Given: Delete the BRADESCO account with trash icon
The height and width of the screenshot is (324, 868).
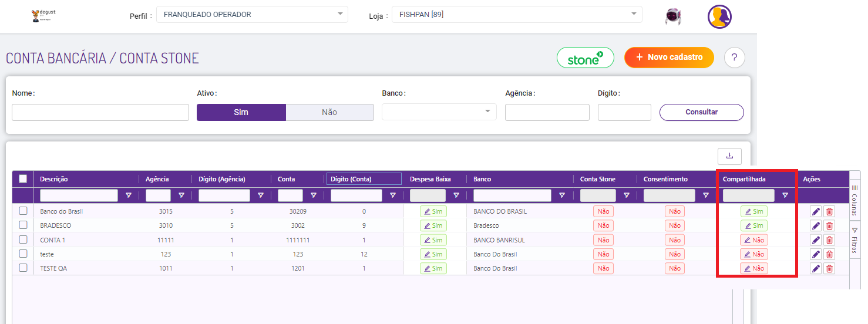Looking at the screenshot, I should point(829,226).
